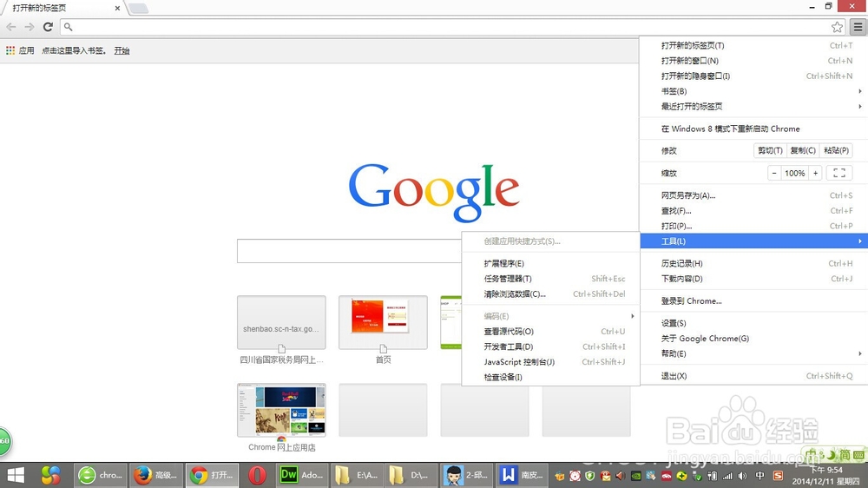Select 打开新的窗口(N) menu item
The image size is (868, 488).
click(x=754, y=61)
